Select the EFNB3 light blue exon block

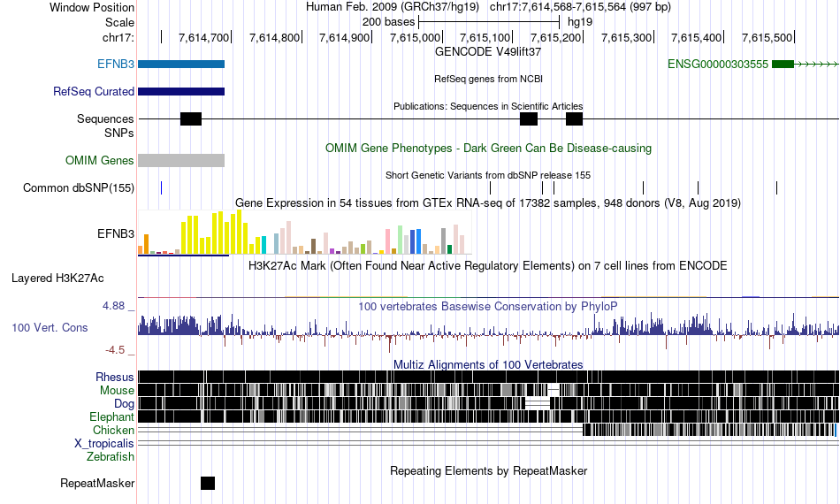[181, 65]
